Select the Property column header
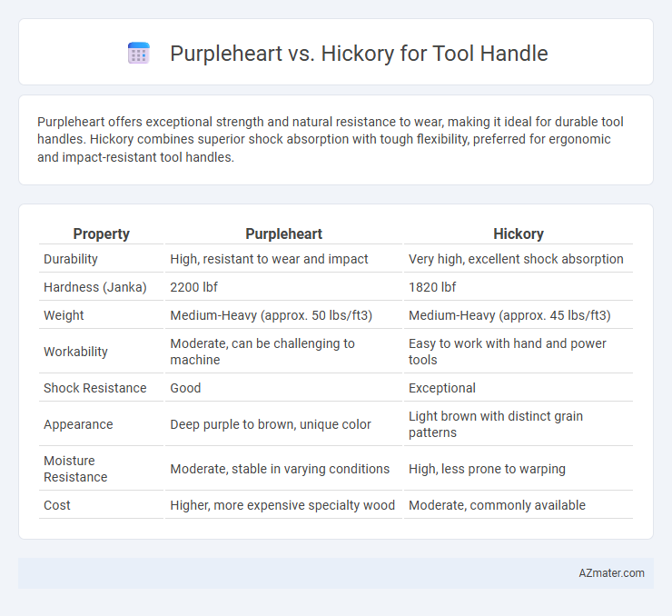This screenshot has height=616, width=672. 101,234
